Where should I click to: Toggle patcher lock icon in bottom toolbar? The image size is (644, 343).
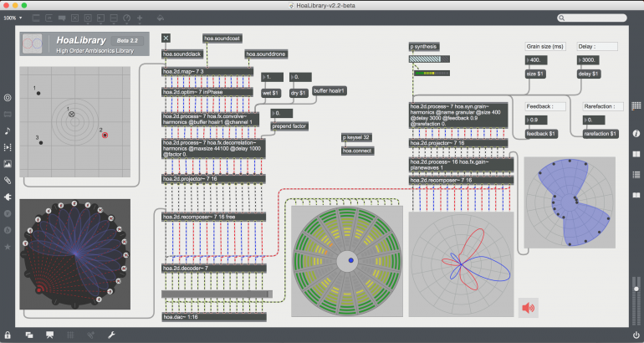[8, 335]
